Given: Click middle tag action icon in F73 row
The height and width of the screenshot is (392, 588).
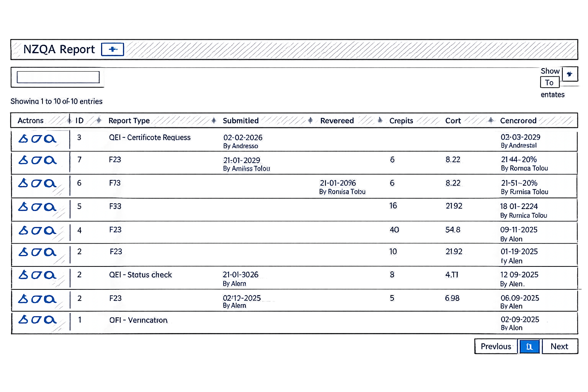Looking at the screenshot, I should pyautogui.click(x=36, y=183).
